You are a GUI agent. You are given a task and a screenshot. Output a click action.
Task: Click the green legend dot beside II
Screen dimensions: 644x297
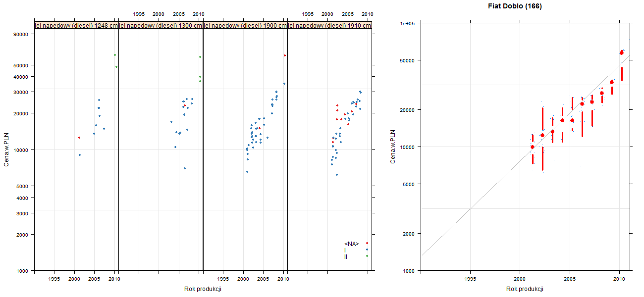point(367,256)
